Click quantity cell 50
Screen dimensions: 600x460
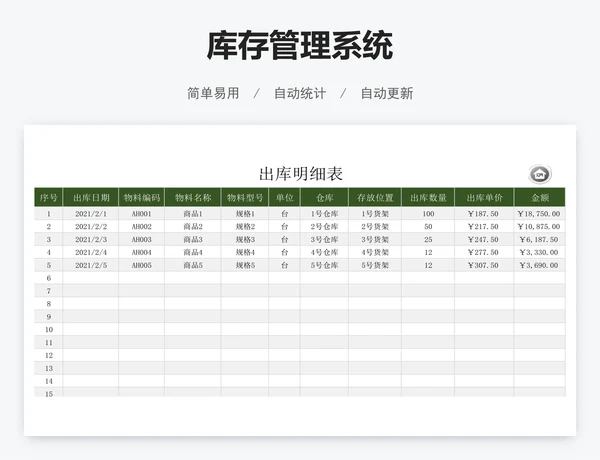[428, 227]
